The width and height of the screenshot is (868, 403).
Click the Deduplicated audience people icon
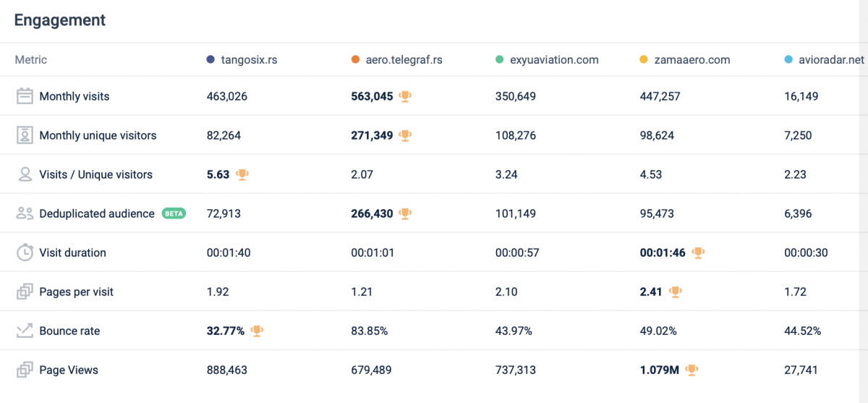pyautogui.click(x=25, y=213)
